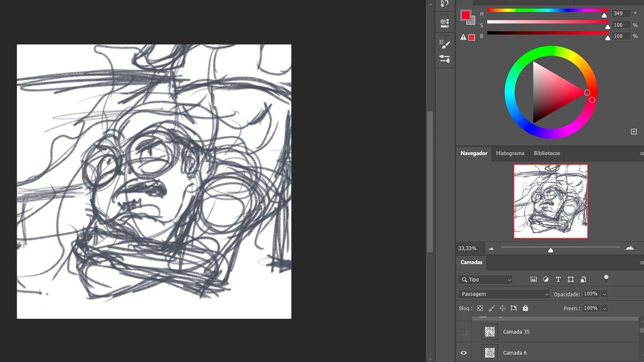Filter for pixel layers icon
644x362 pixels.
(533, 279)
